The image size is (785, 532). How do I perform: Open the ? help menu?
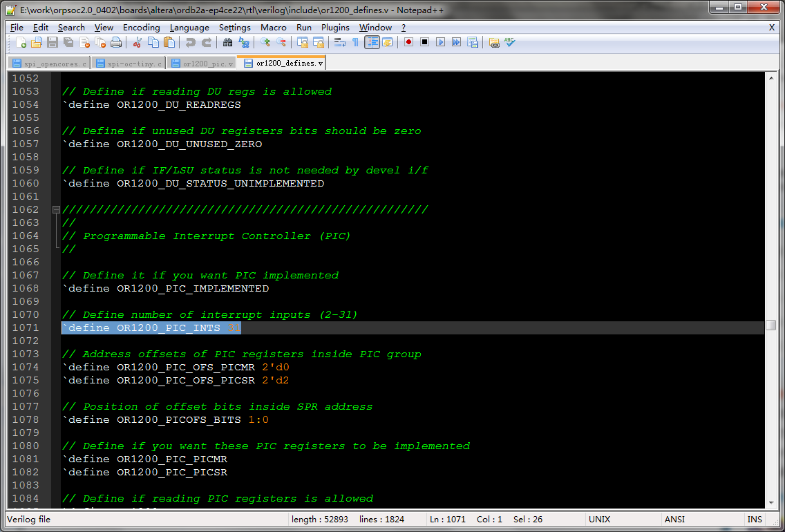point(404,28)
